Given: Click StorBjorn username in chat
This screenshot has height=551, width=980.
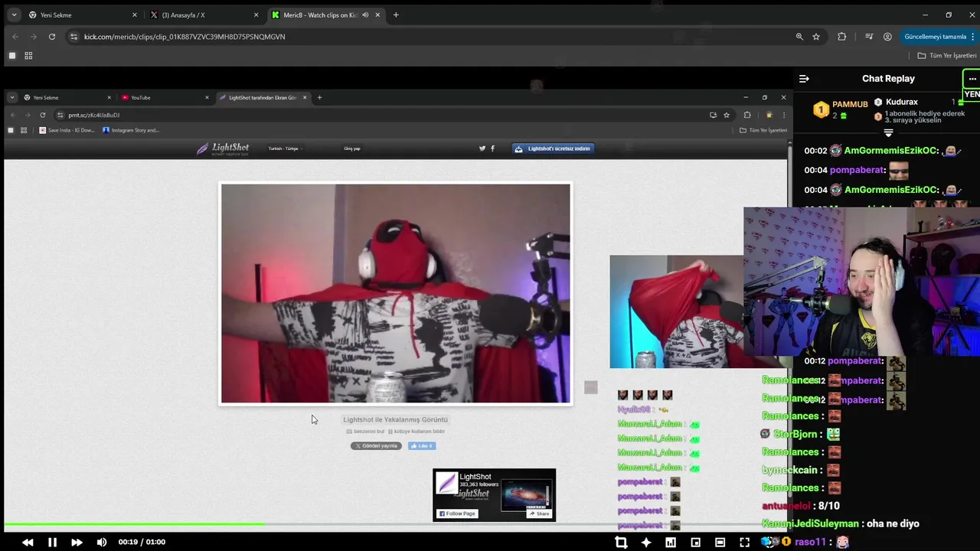Looking at the screenshot, I should [x=797, y=434].
